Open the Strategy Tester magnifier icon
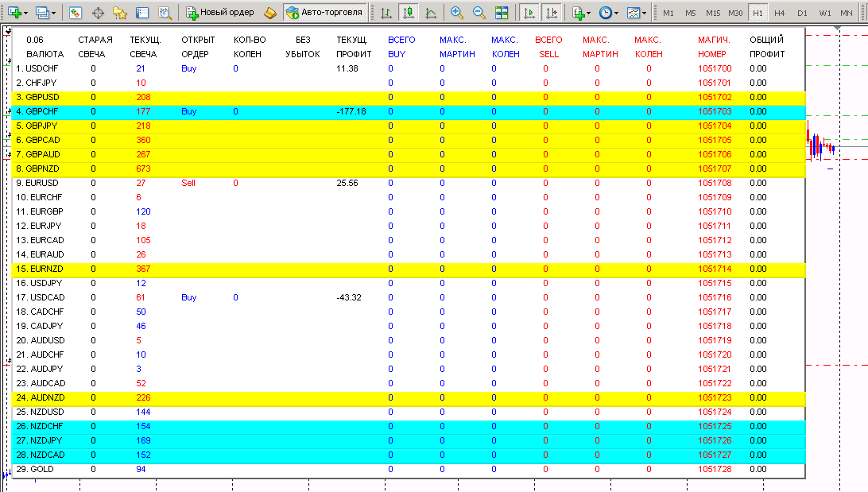This screenshot has width=868, height=492. pyautogui.click(x=165, y=13)
